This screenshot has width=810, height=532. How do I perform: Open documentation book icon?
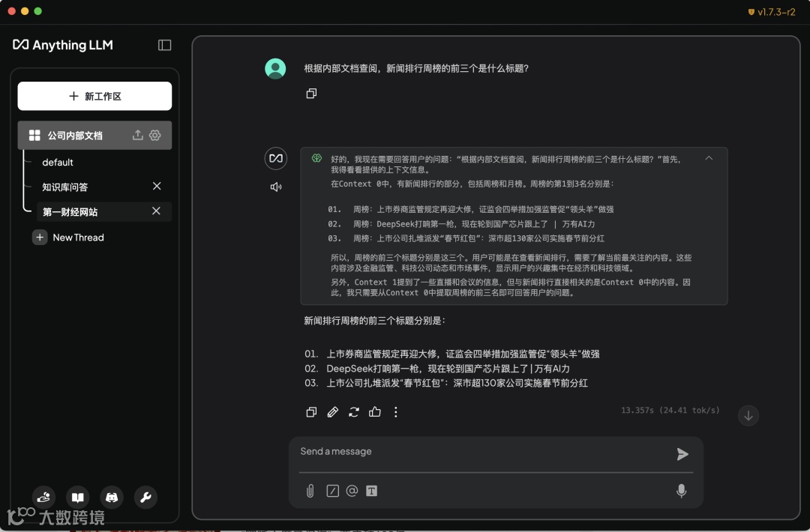(x=77, y=498)
